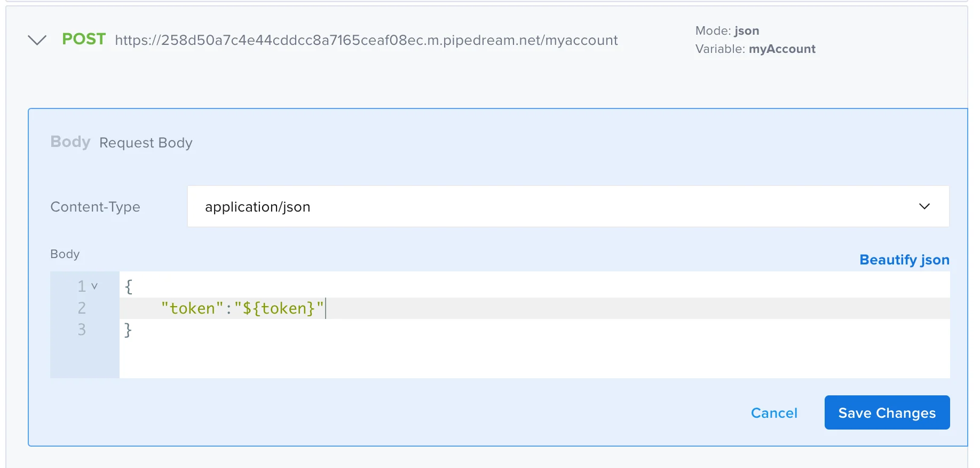Click the pipedream myaccount request URL
The height and width of the screenshot is (468, 980).
tap(366, 41)
